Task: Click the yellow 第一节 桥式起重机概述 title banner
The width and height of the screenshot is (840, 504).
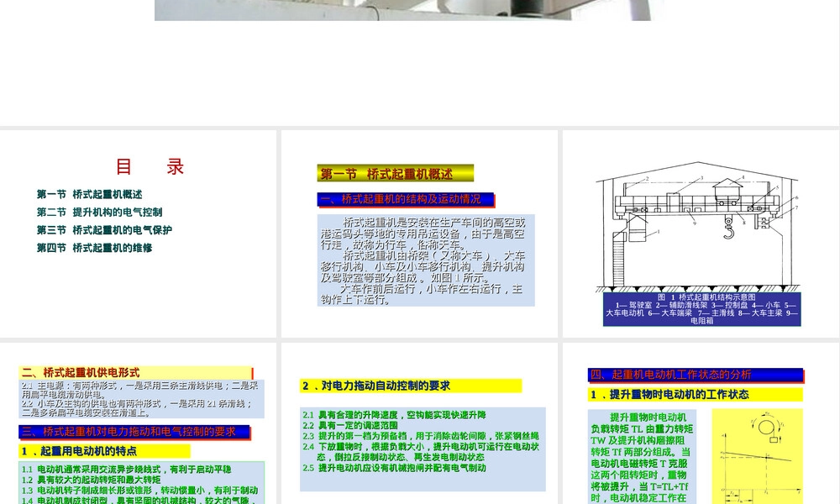Action: (396, 173)
